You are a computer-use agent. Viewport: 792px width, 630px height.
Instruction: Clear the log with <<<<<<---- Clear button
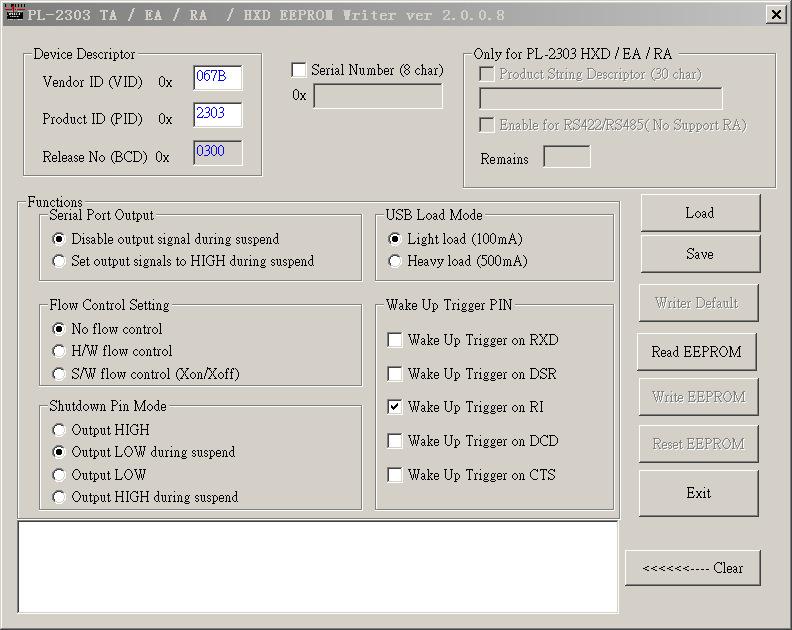tap(692, 568)
